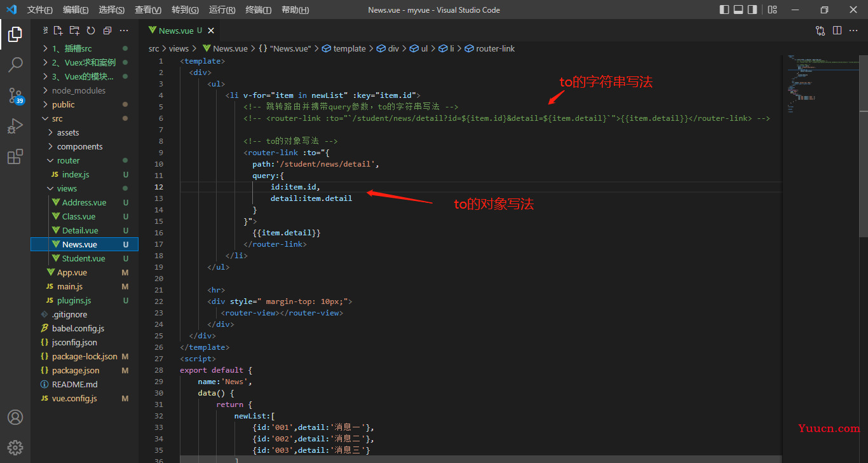Open the 编辑(E) menu

tap(76, 10)
